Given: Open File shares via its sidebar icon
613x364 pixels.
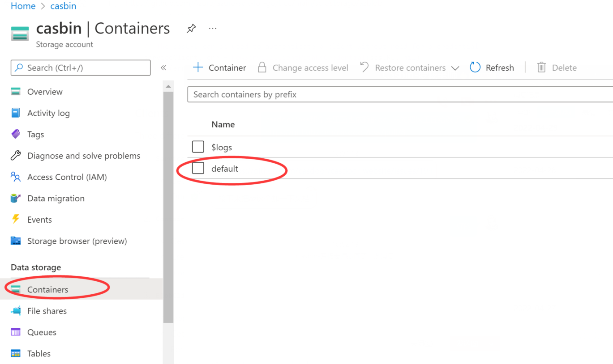Looking at the screenshot, I should point(15,310).
